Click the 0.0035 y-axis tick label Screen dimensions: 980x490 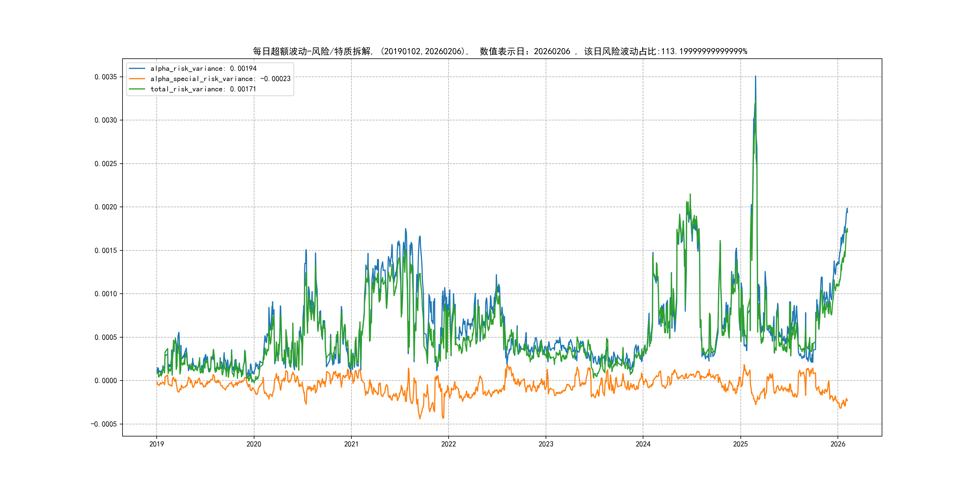pyautogui.click(x=106, y=77)
